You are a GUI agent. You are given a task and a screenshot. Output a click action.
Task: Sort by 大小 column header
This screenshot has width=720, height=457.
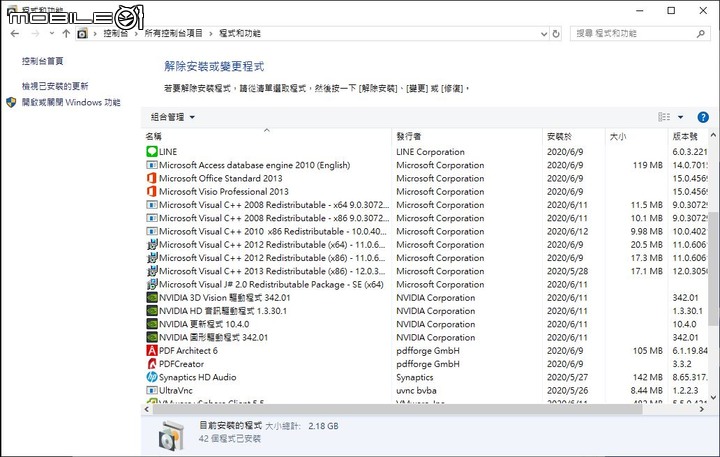[x=618, y=136]
